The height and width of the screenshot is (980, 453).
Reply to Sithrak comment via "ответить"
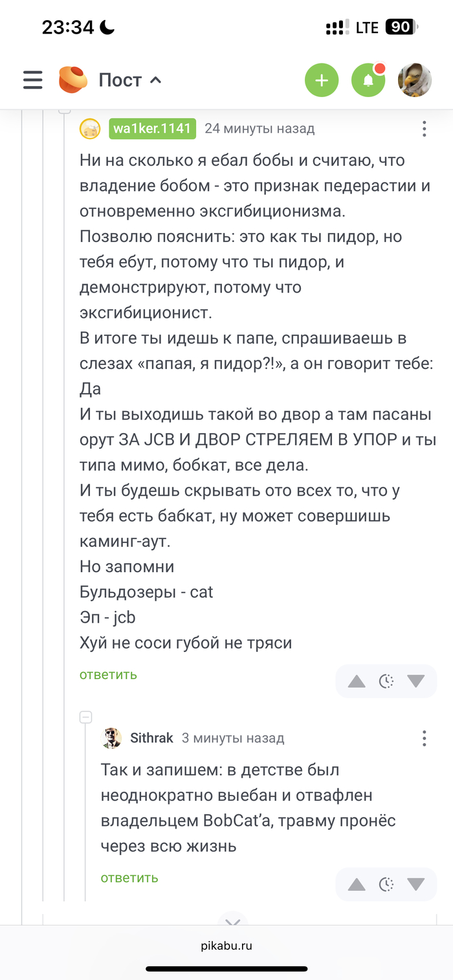[129, 878]
